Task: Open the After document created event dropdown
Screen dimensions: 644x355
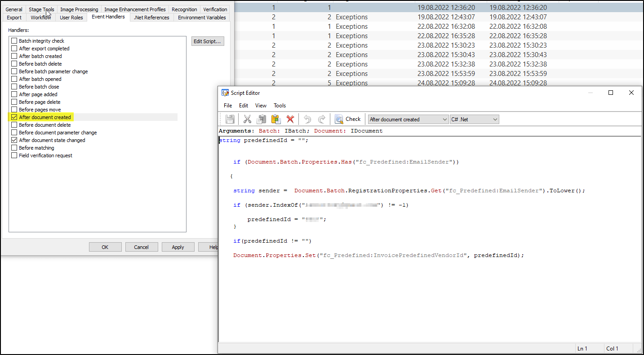Action: 408,120
